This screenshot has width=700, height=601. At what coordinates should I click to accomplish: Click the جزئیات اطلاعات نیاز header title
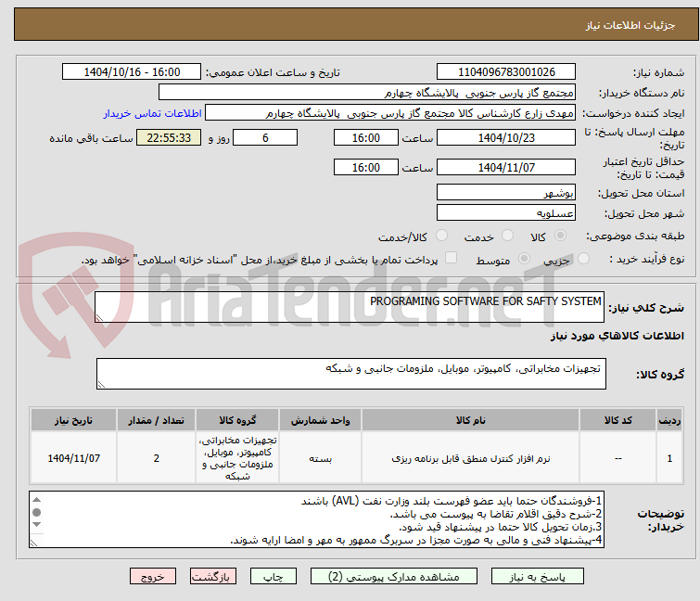pyautogui.click(x=630, y=25)
